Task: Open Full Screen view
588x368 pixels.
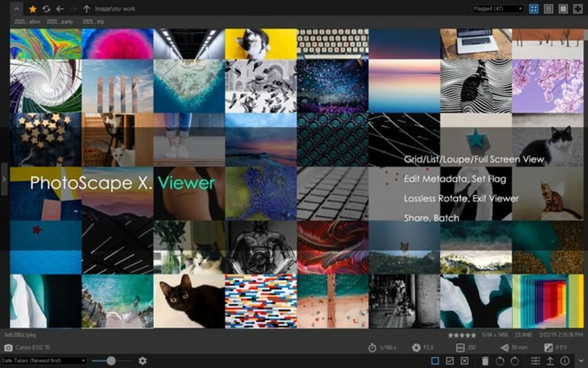Action: coord(578,9)
